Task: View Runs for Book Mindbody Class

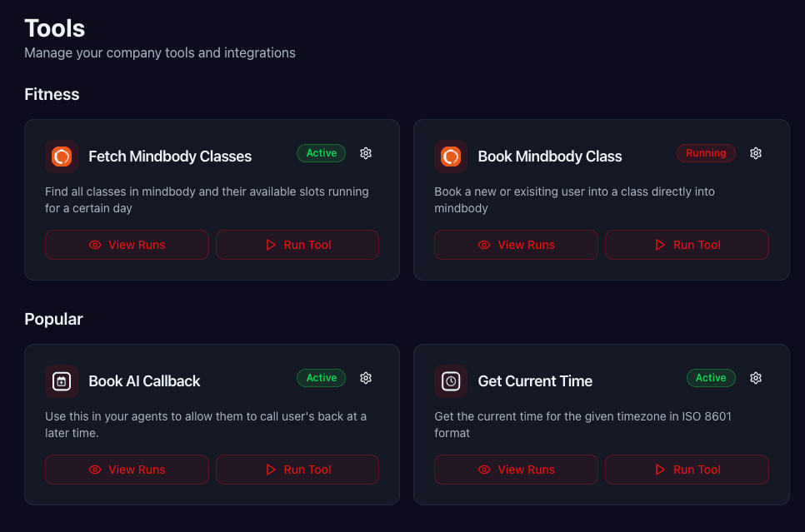Action: (516, 244)
